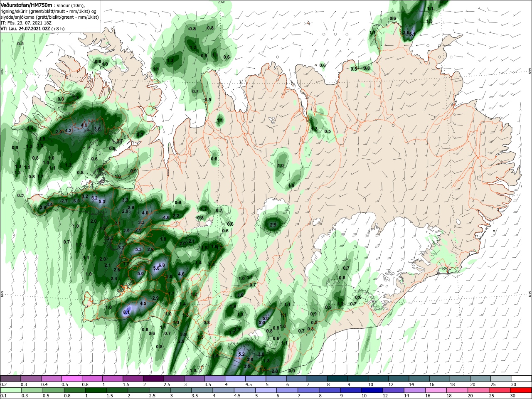Click the 2.7 rainfall value on map
The height and width of the screenshot is (399, 532).
64,201
